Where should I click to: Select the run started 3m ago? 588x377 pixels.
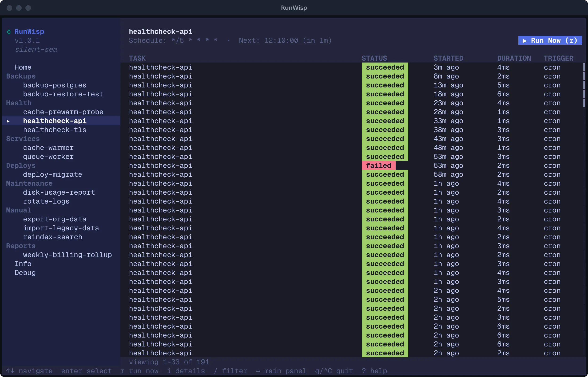(352, 67)
